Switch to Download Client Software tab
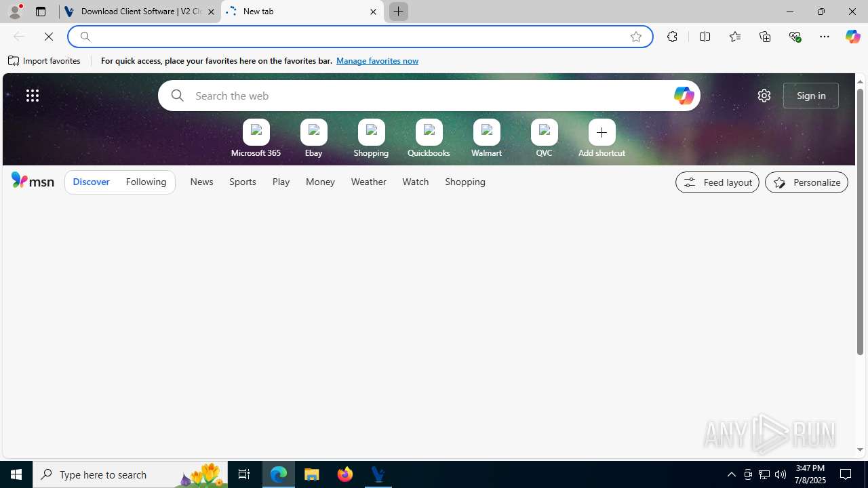The height and width of the screenshot is (488, 868). (140, 12)
